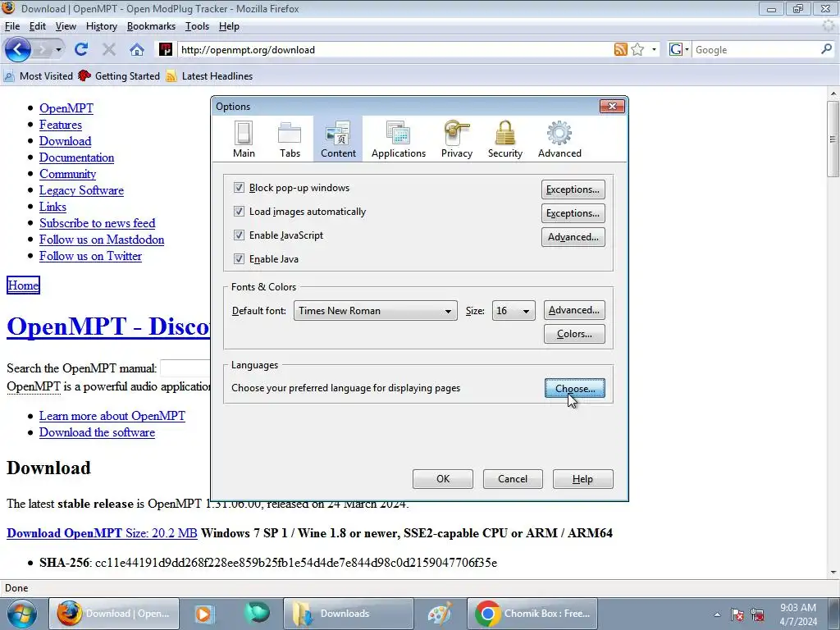This screenshot has height=630, width=840.
Task: Open the Privacy options panel icon
Action: pos(456,139)
